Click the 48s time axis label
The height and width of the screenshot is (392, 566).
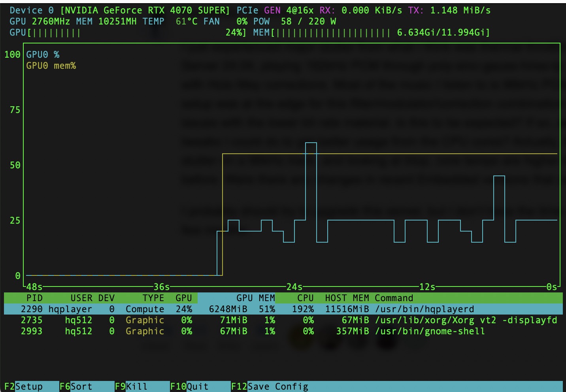pos(34,287)
